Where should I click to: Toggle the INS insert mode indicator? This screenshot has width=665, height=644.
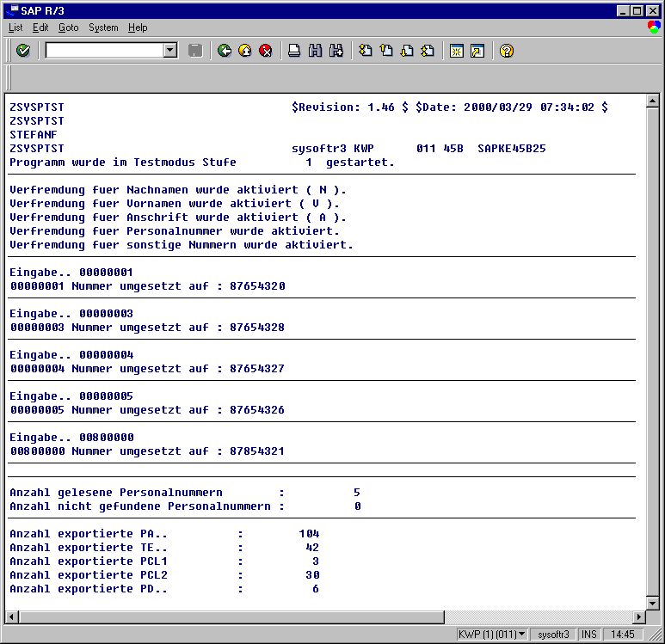click(589, 635)
